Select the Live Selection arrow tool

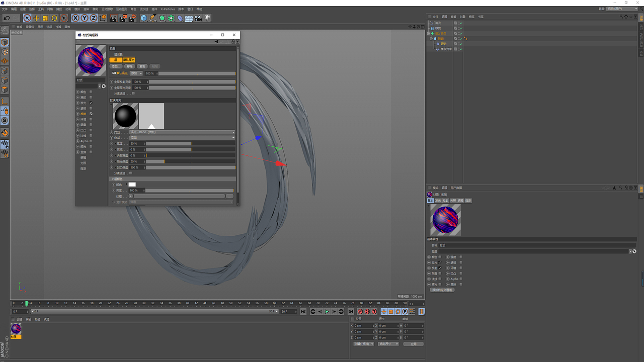point(27,18)
